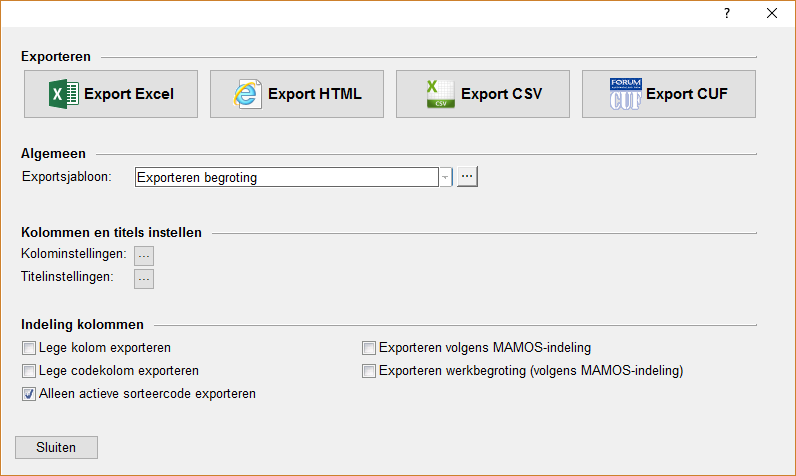Enable Lege kolom exporteren checkbox

[x=29, y=349]
